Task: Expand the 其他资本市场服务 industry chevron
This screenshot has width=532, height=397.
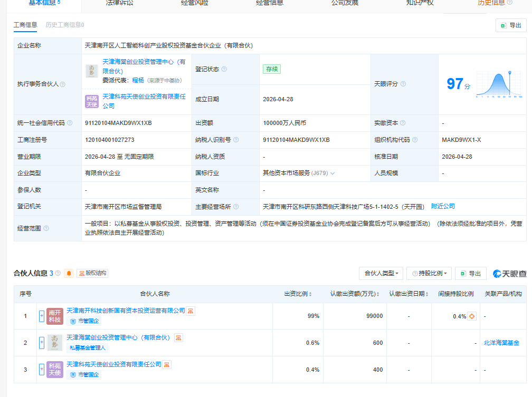Action: (x=332, y=173)
